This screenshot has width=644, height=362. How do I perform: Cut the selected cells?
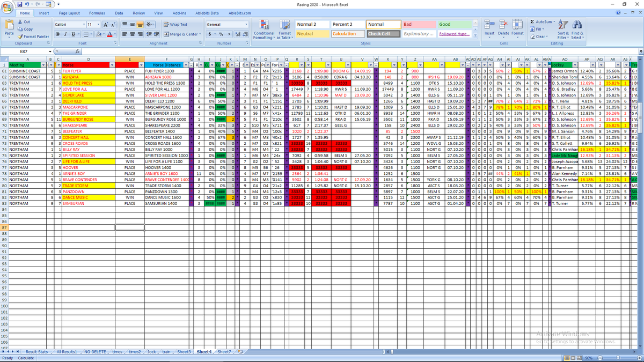point(24,22)
